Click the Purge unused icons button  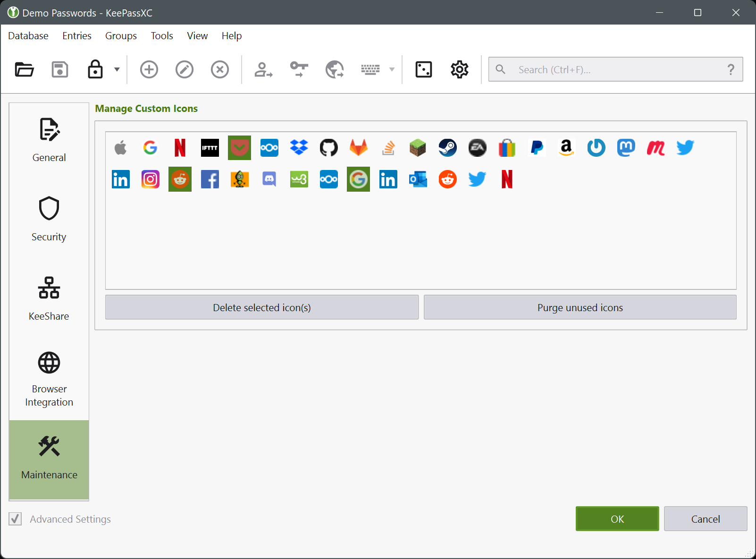(x=580, y=307)
